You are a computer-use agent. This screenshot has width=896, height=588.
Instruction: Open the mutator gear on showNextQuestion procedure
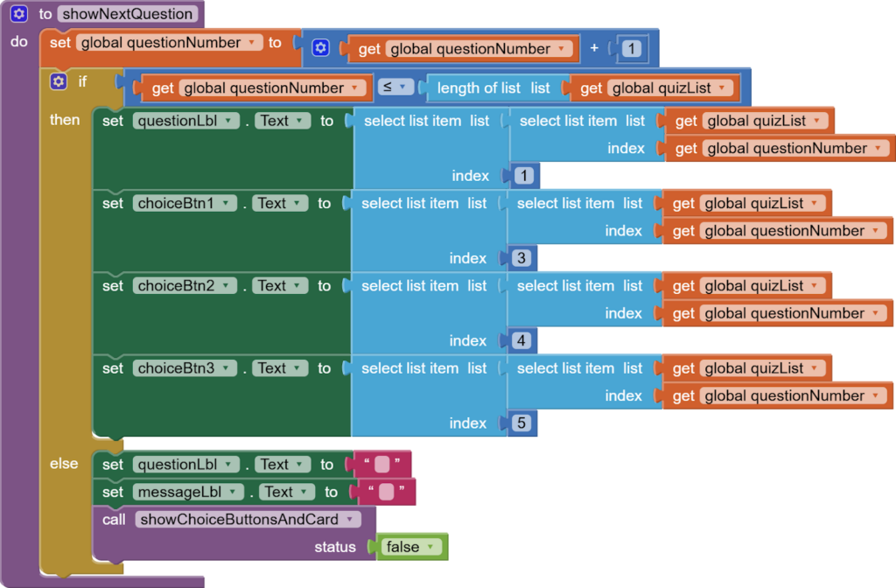pos(19,14)
